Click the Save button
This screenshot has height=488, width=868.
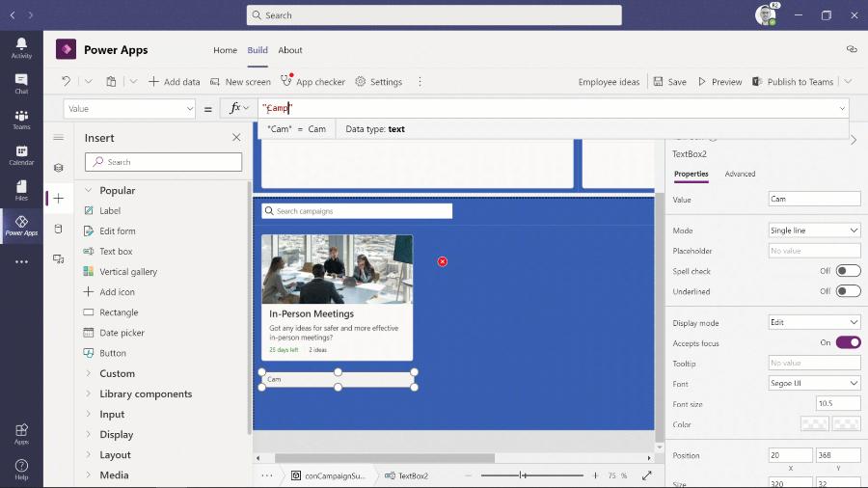click(670, 82)
